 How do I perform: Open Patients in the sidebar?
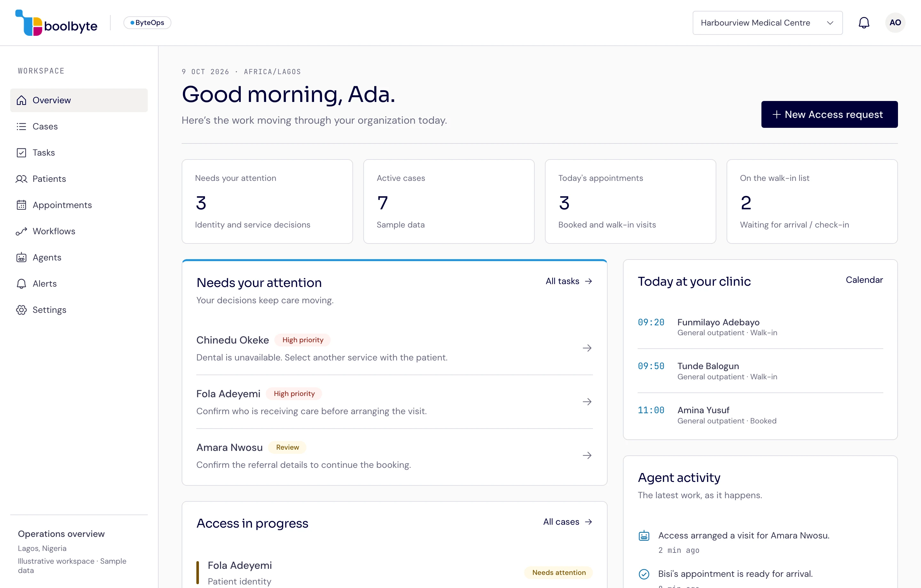pos(79,179)
